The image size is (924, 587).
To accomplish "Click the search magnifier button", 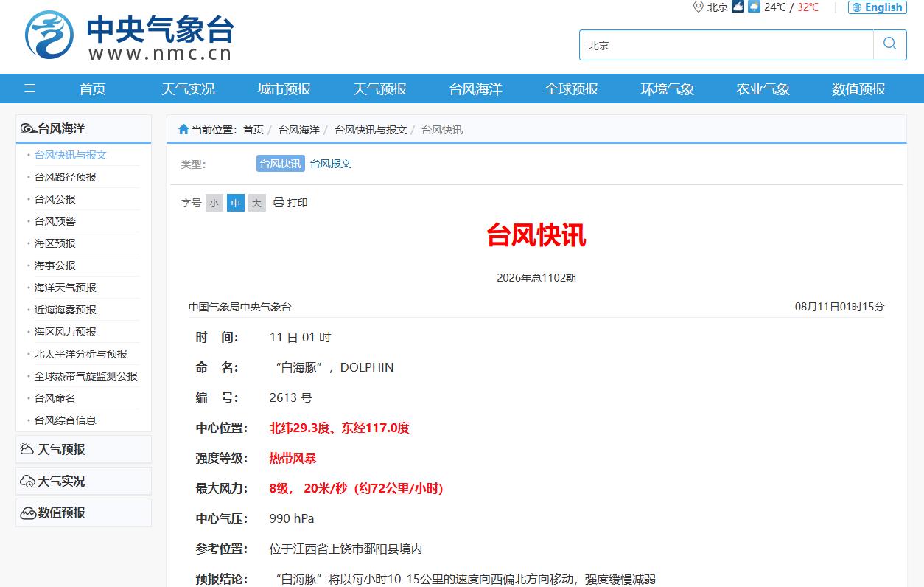I will pos(890,45).
